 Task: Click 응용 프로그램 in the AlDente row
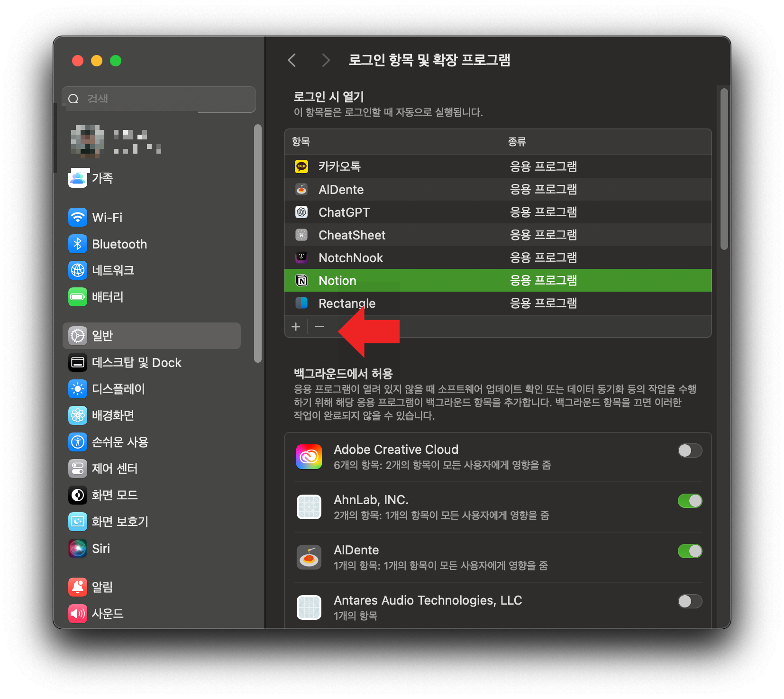pos(543,189)
